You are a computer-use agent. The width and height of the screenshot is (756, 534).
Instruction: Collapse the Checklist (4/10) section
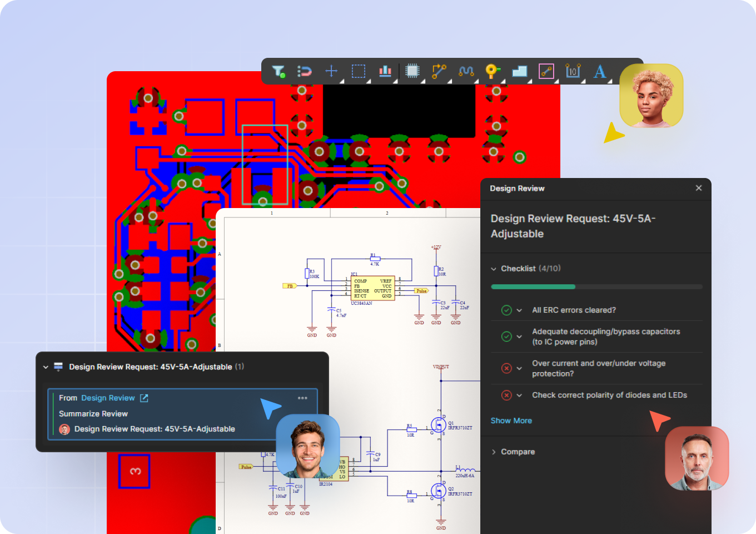click(x=494, y=269)
